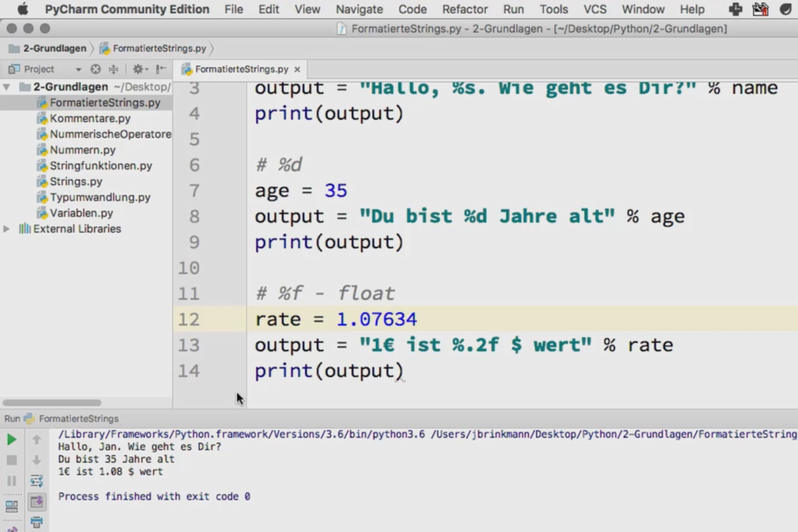
Task: Click "age = 35" on line 7
Action: tap(301, 191)
